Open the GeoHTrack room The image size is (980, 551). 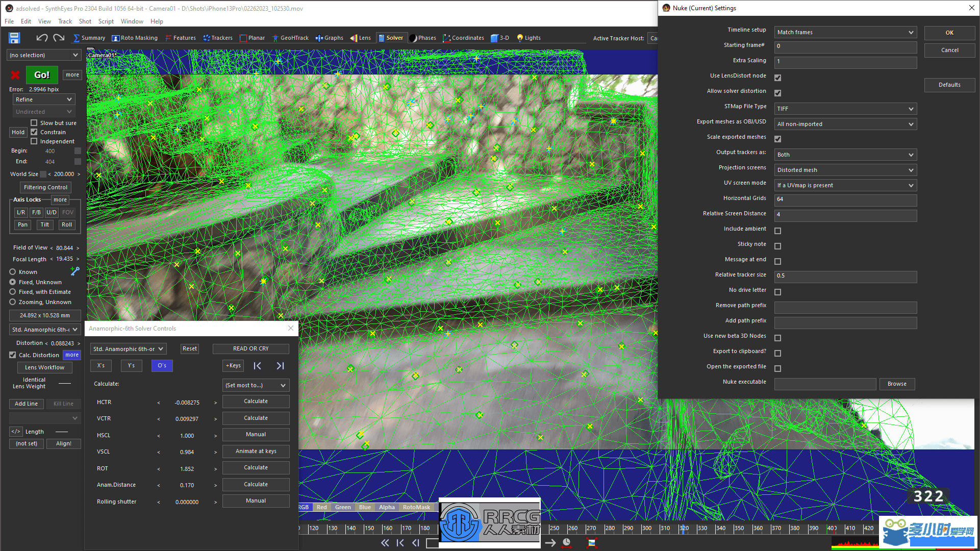click(x=290, y=38)
